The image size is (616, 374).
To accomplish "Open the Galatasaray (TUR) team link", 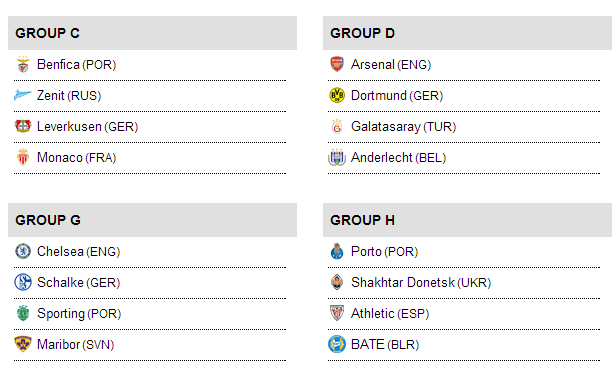I will pyautogui.click(x=403, y=126).
